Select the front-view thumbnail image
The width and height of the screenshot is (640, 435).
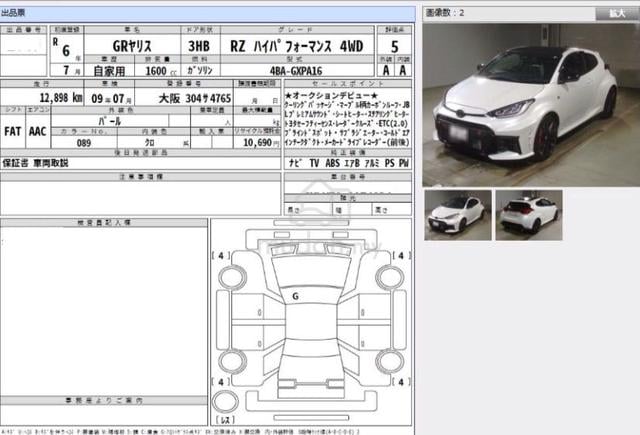(458, 215)
